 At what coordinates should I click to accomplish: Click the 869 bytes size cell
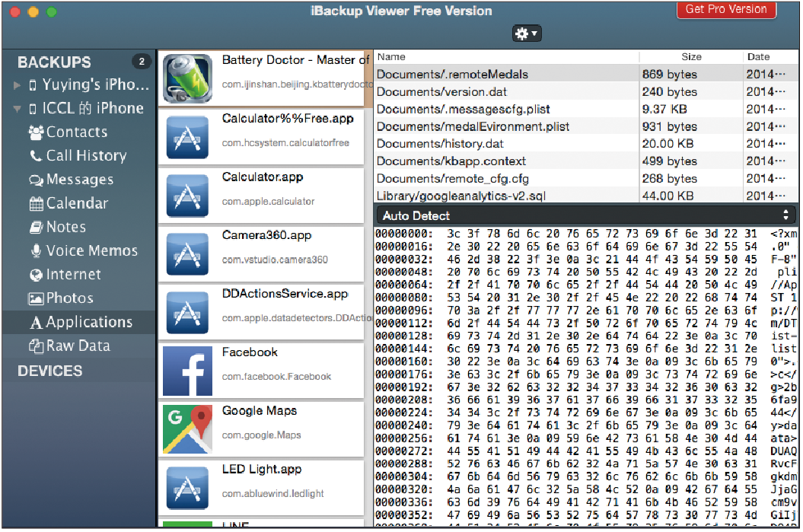[x=669, y=75]
